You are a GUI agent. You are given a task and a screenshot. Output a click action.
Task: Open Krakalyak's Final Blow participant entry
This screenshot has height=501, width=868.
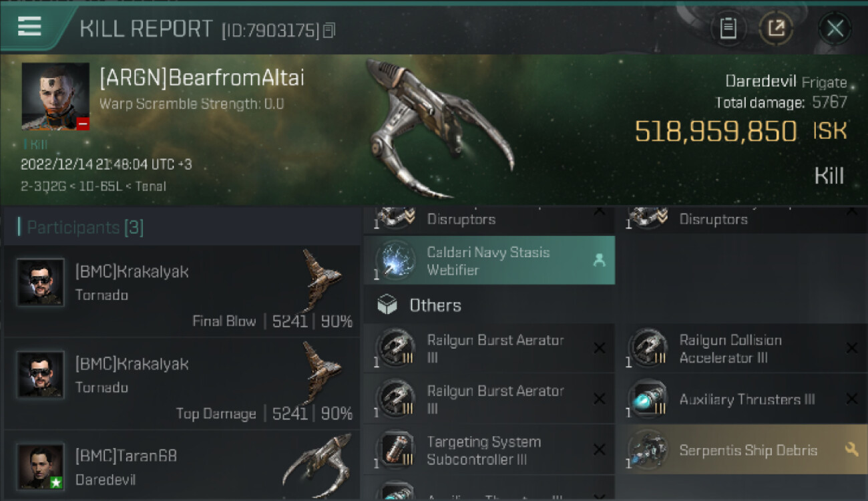[182, 291]
